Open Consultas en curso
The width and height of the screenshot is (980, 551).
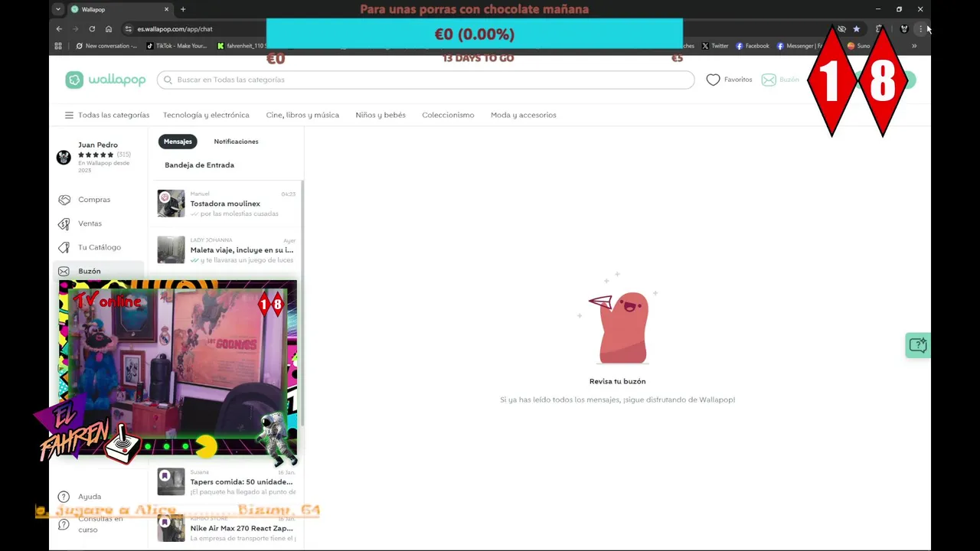coord(100,524)
